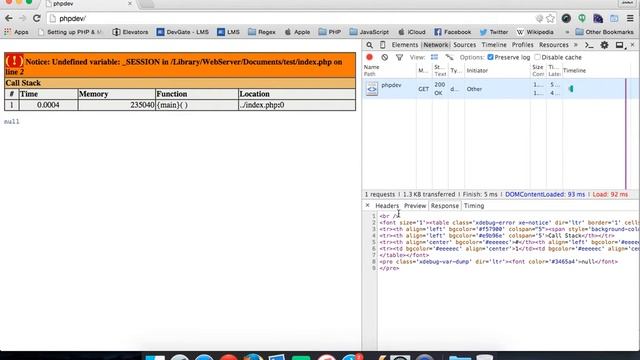Open the DevGate - LMS bookmark

point(182,32)
